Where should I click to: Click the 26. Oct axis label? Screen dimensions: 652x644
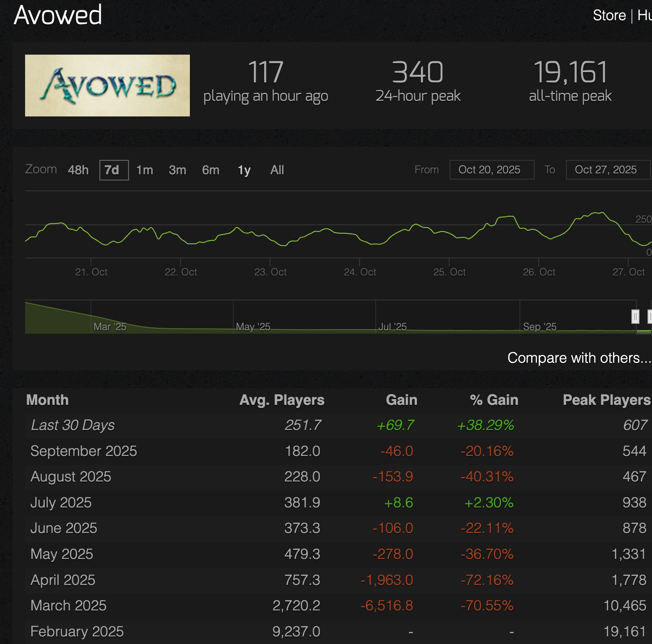coord(539,272)
